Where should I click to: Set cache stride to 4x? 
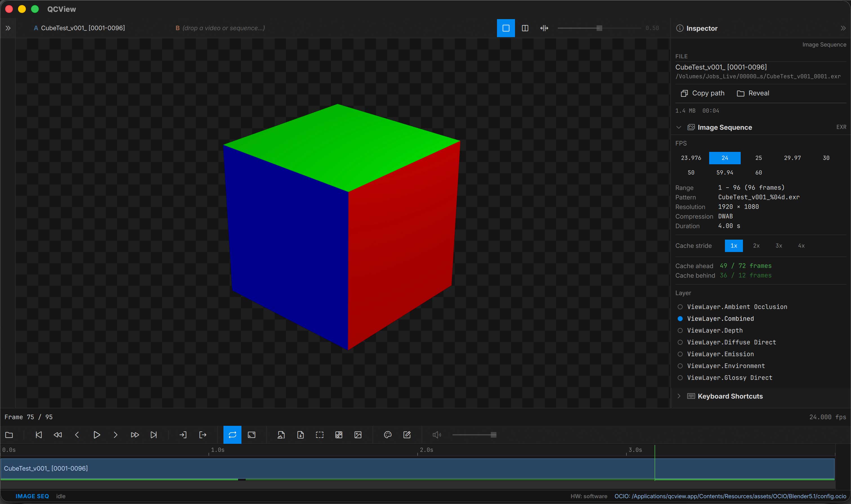pos(801,246)
